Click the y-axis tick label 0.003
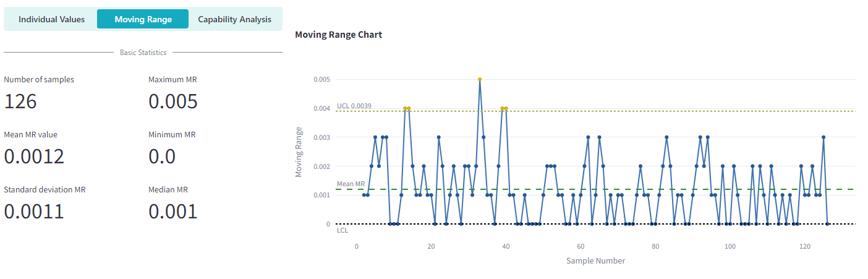Screen dimensions: 868x279 pos(321,137)
